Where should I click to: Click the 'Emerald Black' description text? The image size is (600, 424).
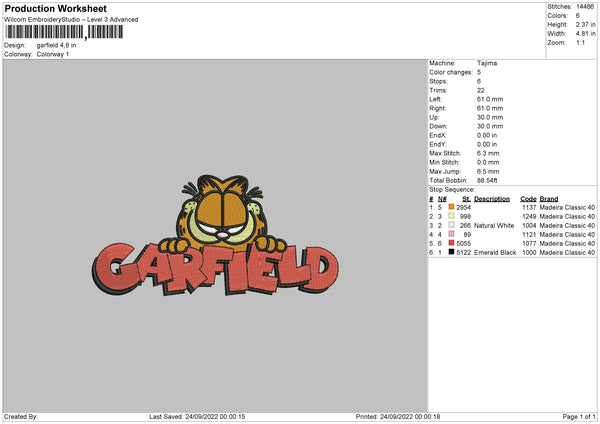click(x=495, y=253)
